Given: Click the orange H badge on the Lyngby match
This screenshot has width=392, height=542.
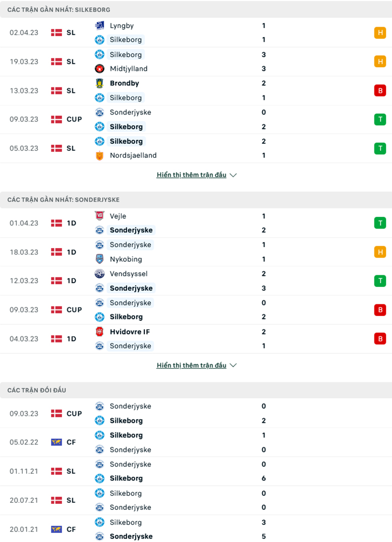Looking at the screenshot, I should point(380,32).
